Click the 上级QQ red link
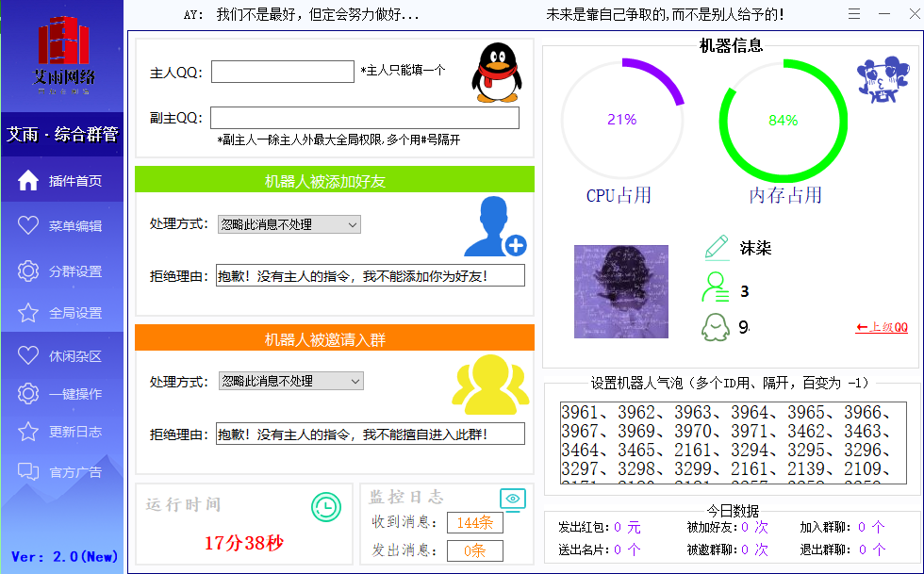Viewport: 924px width, 574px height. pyautogui.click(x=882, y=327)
